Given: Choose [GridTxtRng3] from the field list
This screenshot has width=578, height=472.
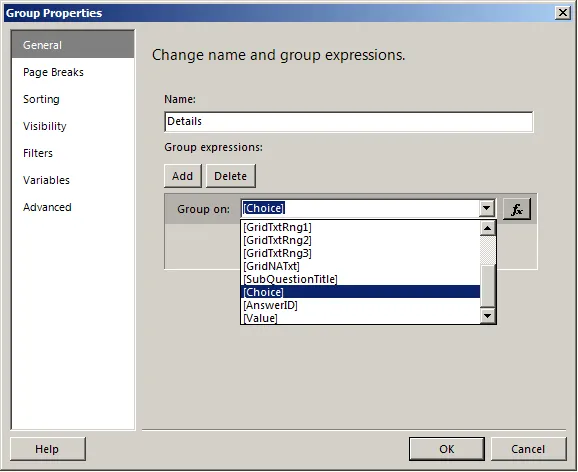Looking at the screenshot, I should pos(361,253).
